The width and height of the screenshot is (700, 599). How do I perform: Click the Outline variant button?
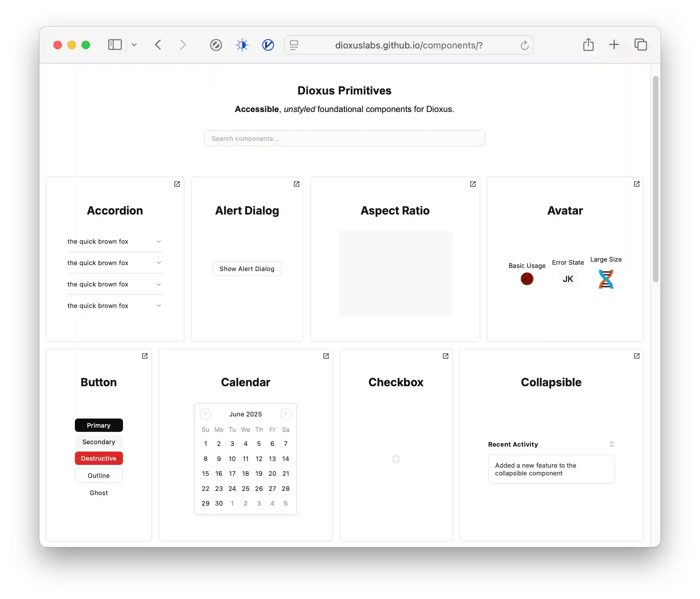pos(99,476)
